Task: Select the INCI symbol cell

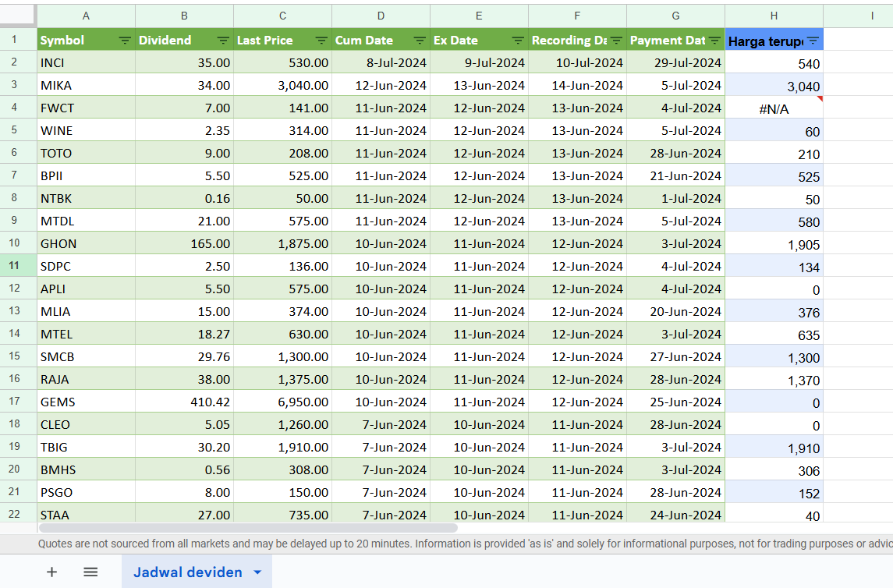Action: 86,62
